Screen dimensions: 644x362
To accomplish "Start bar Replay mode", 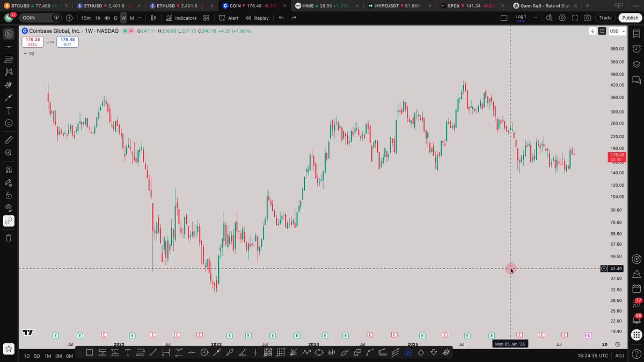I will 257,18.
